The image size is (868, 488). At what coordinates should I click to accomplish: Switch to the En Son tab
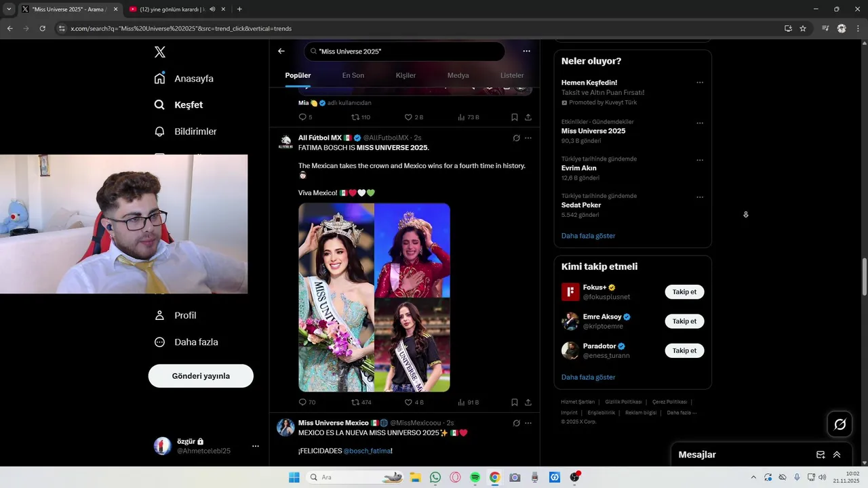coord(353,75)
